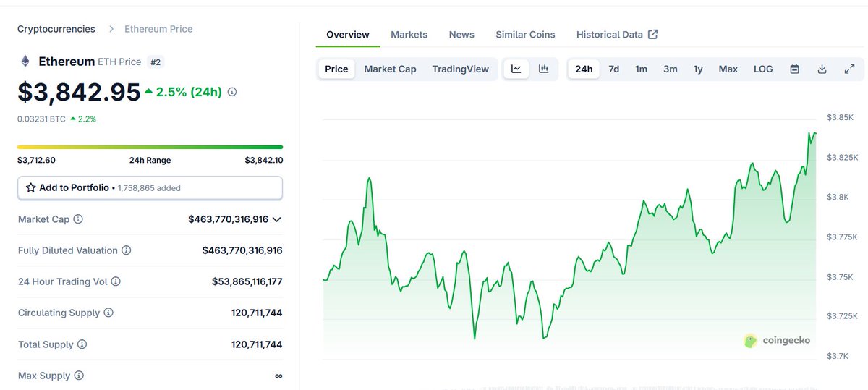Select the Price chart toggle

click(x=336, y=69)
